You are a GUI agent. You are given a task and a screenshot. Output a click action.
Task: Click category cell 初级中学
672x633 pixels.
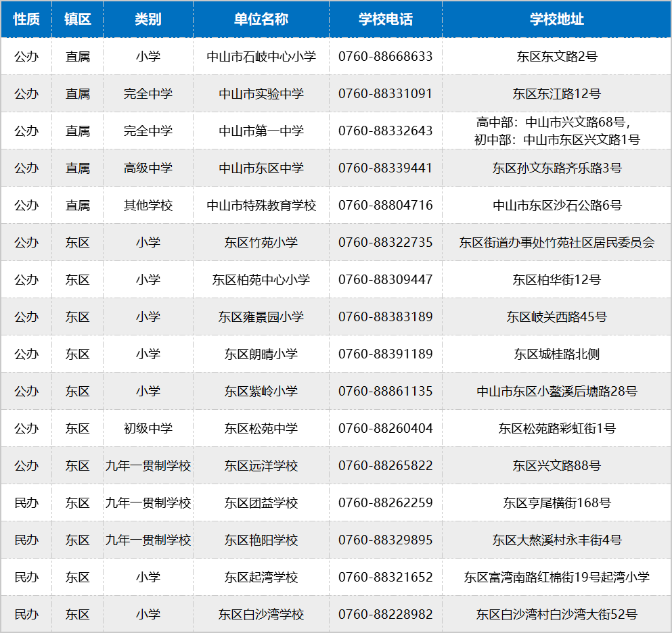(148, 429)
